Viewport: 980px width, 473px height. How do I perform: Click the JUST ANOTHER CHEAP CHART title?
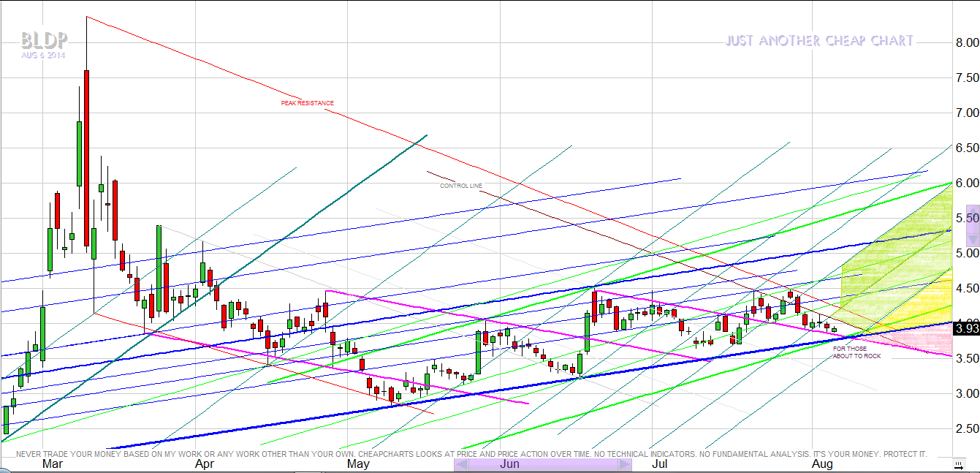pyautogui.click(x=819, y=41)
